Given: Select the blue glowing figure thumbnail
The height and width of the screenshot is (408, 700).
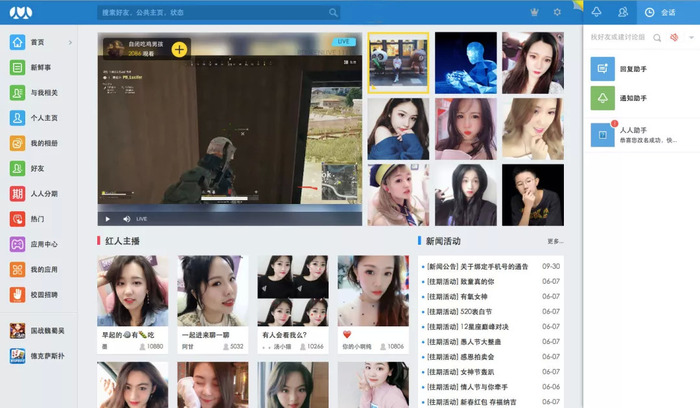Looking at the screenshot, I should tap(466, 63).
